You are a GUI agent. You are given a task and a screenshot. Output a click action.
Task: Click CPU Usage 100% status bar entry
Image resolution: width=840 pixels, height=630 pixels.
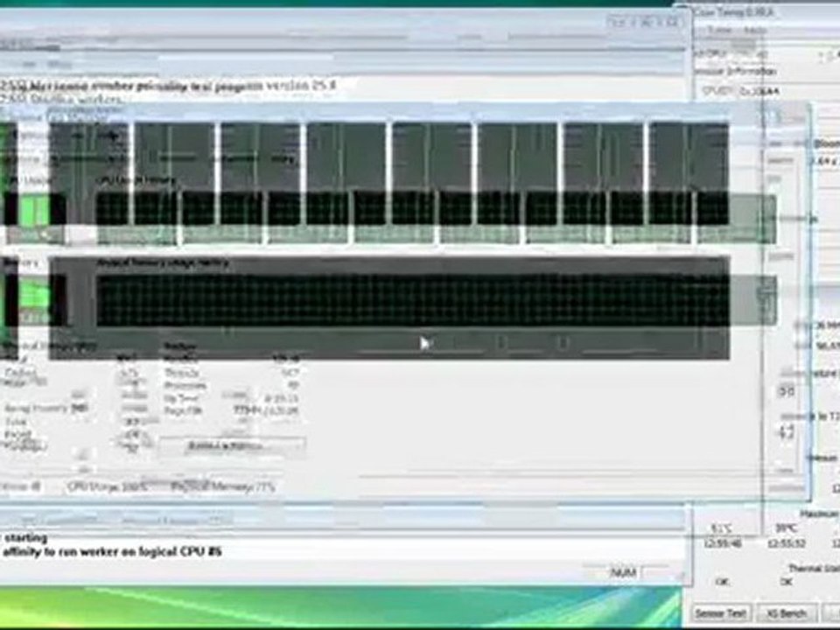click(107, 487)
